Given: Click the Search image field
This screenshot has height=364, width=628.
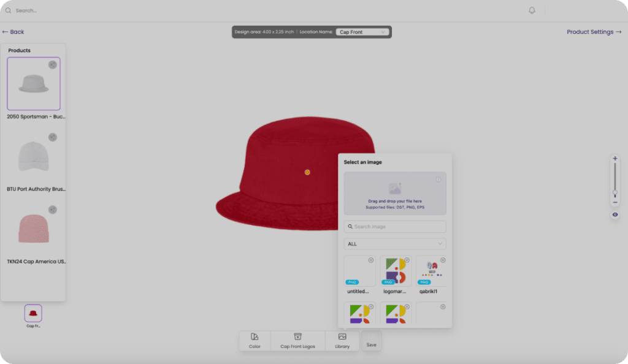Looking at the screenshot, I should pyautogui.click(x=395, y=227).
